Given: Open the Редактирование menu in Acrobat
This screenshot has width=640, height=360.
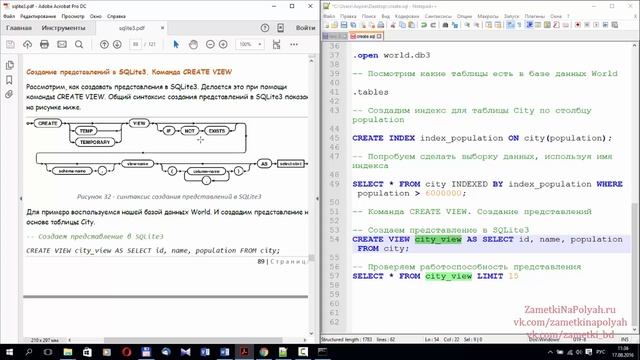Looking at the screenshot, I should [x=38, y=16].
